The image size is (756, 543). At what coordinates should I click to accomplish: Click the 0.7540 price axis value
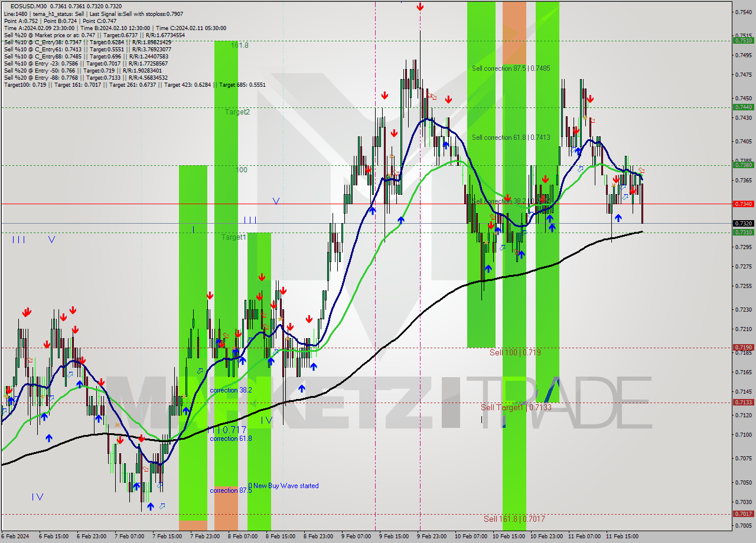[744, 12]
